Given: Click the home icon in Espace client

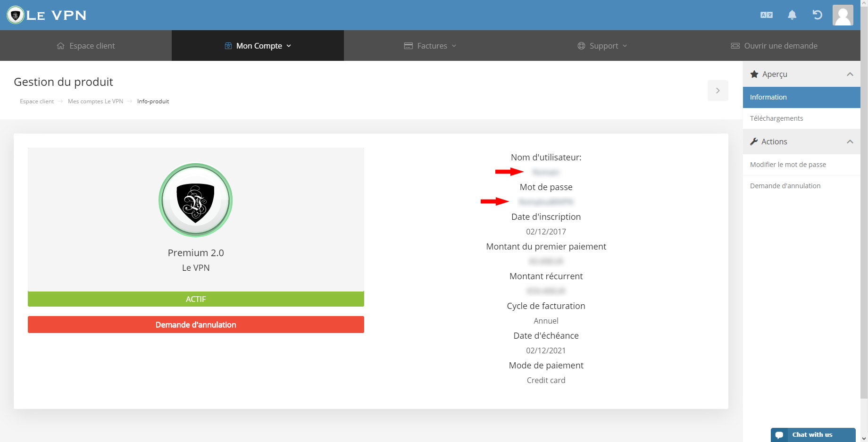Looking at the screenshot, I should [x=60, y=46].
